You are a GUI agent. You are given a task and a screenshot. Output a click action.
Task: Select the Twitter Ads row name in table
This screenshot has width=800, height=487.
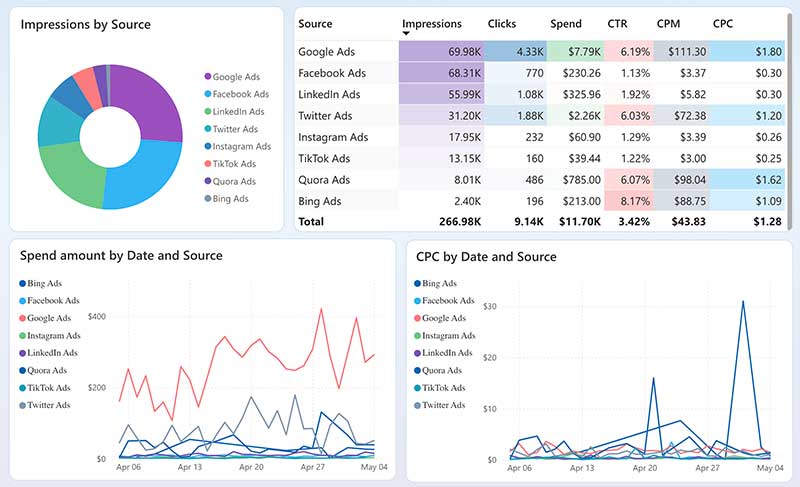[x=325, y=116]
